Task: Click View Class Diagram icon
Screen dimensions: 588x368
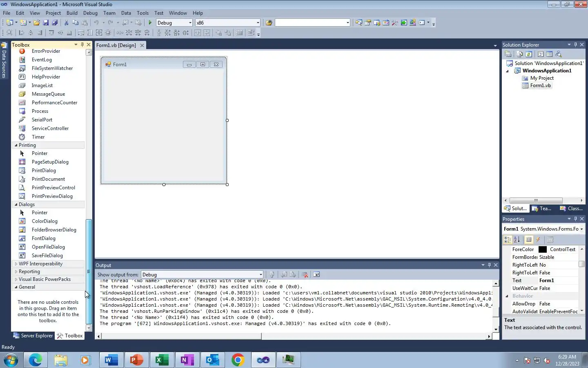Action: tap(559, 54)
